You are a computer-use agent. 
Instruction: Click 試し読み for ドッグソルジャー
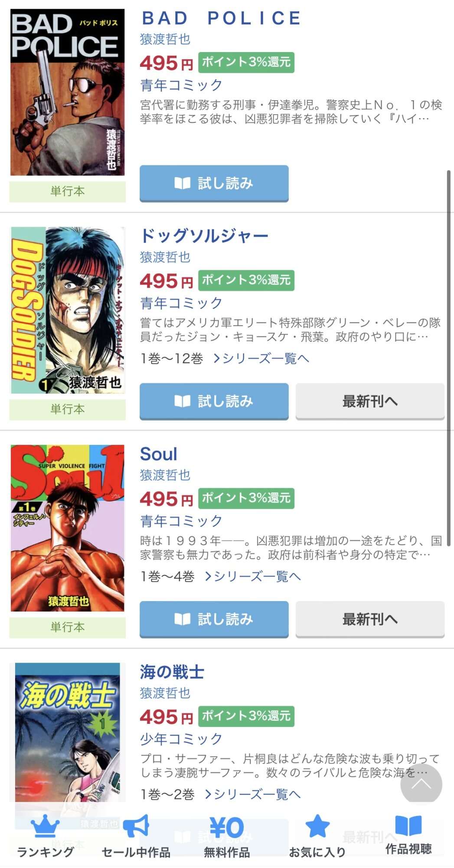coord(214,401)
